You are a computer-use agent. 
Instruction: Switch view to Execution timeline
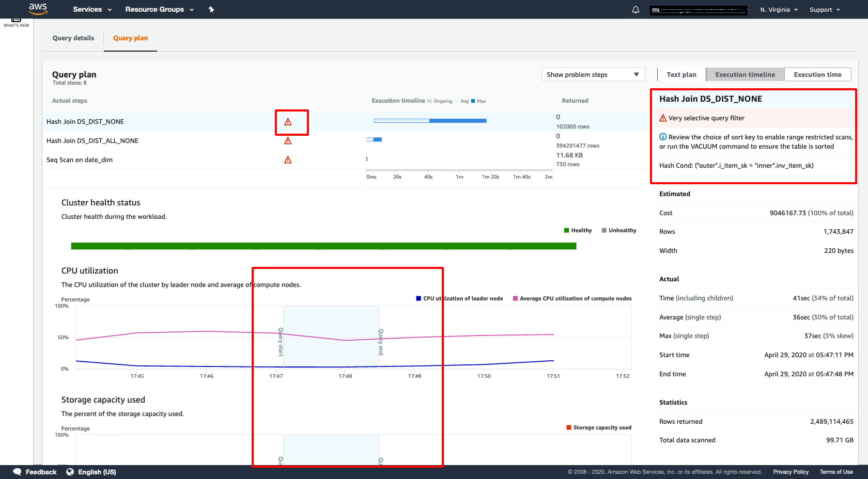tap(745, 75)
